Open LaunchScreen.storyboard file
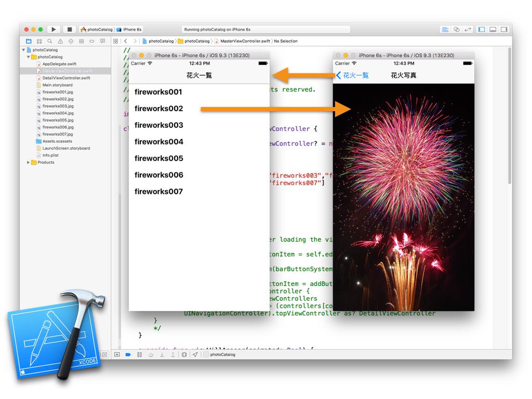This screenshot has height=399, width=532. [66, 149]
